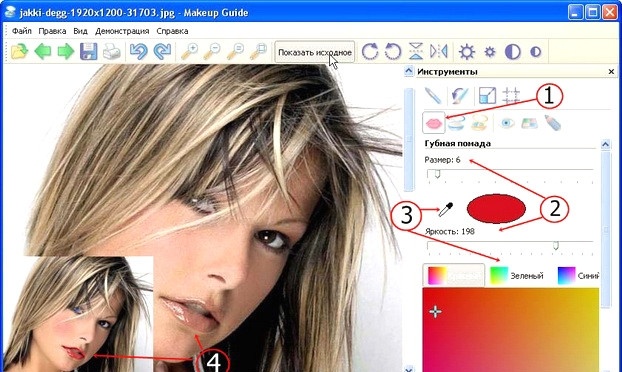Viewport: 622px width, 372px height.
Task: Open the Правка menu
Action: (52, 31)
